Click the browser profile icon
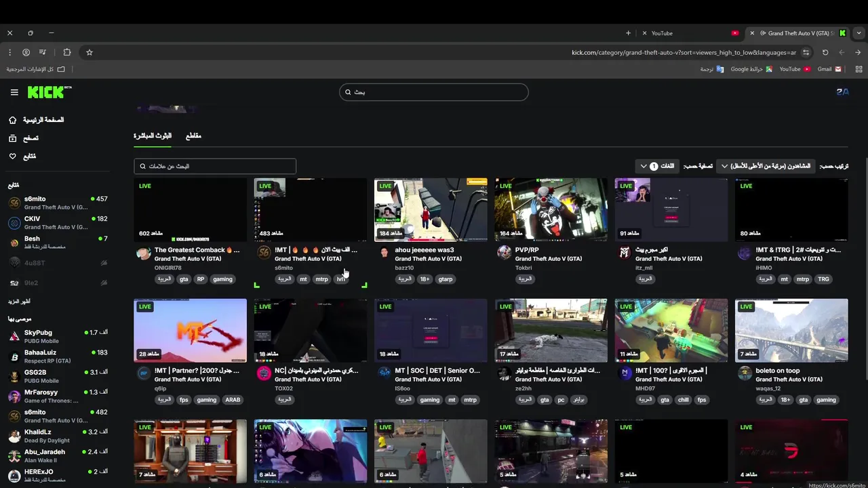868x488 pixels. 26,52
